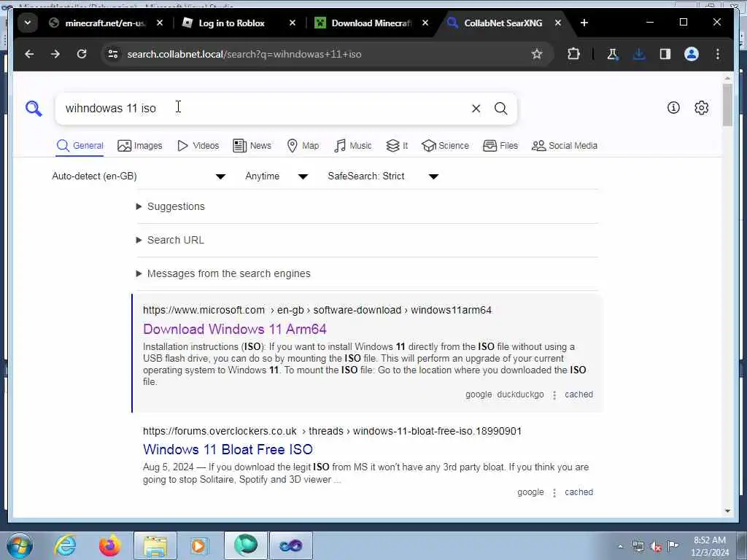Bookmark this page with the star icon

pos(537,54)
